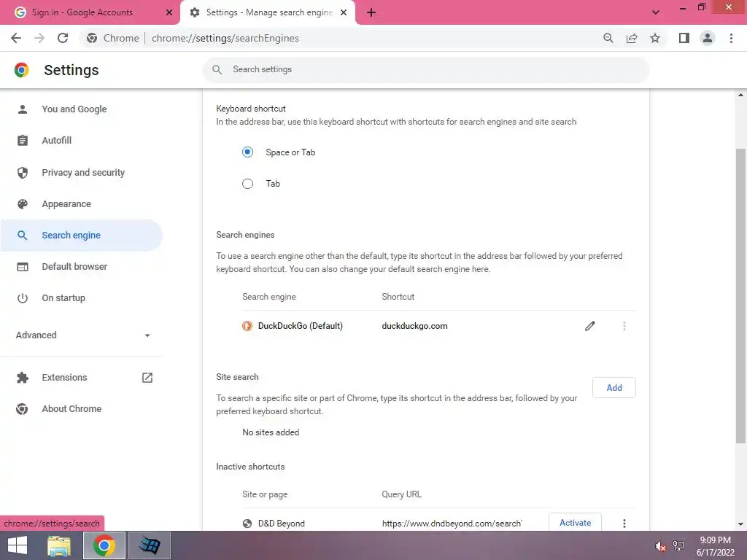Screen dimensions: 747x560
Task: Expand the Advanced section
Action: (x=82, y=335)
